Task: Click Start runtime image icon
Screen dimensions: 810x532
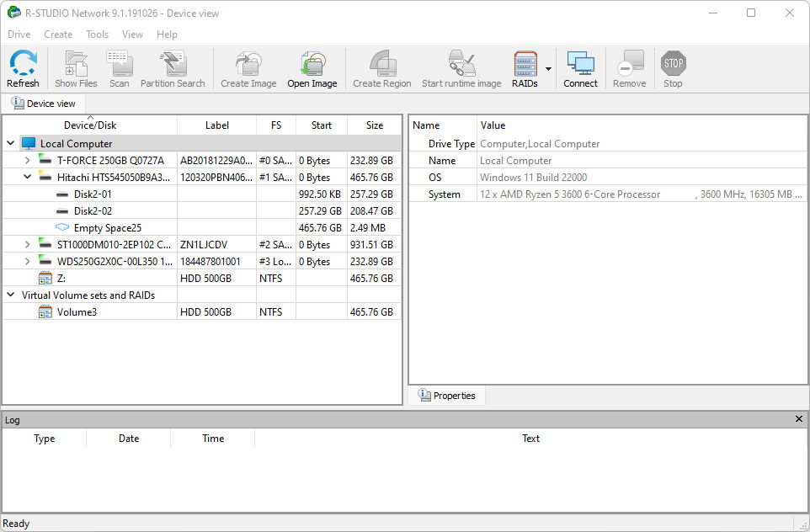Action: point(461,64)
